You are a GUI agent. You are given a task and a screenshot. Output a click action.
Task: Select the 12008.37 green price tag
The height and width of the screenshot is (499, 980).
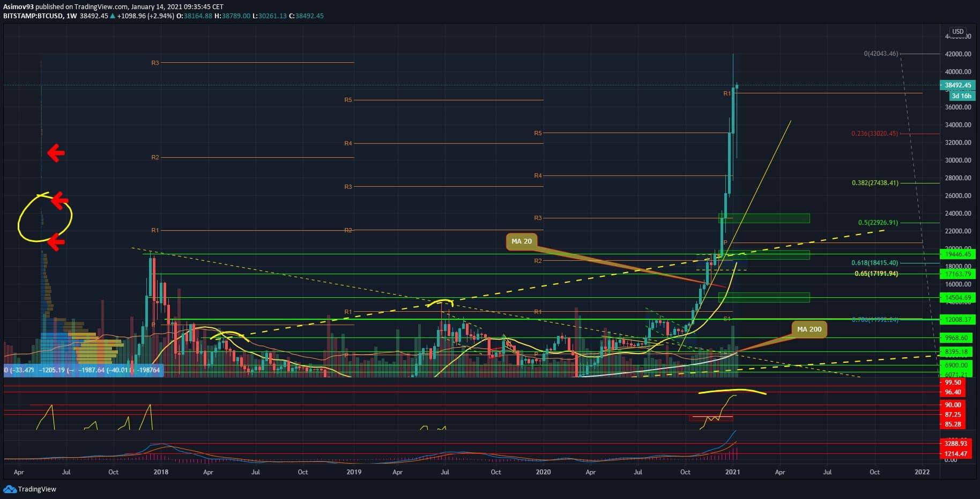pos(957,320)
